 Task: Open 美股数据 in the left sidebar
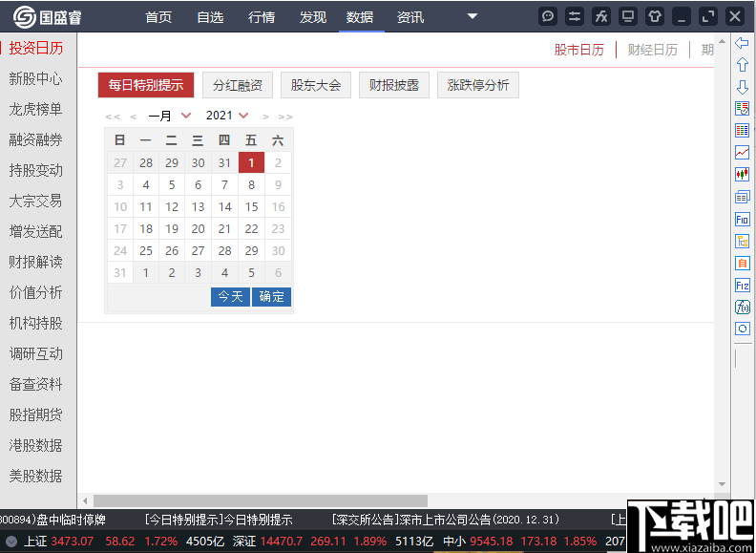pyautogui.click(x=35, y=476)
